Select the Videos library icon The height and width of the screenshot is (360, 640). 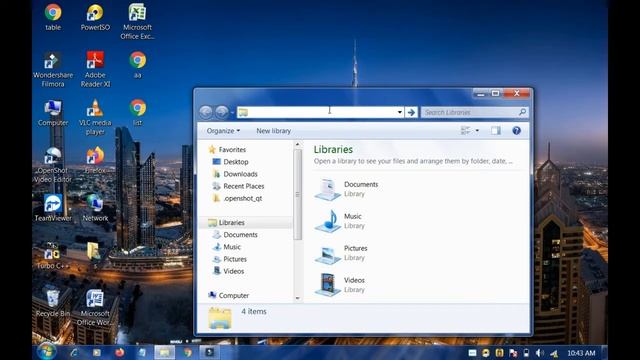tap(327, 285)
